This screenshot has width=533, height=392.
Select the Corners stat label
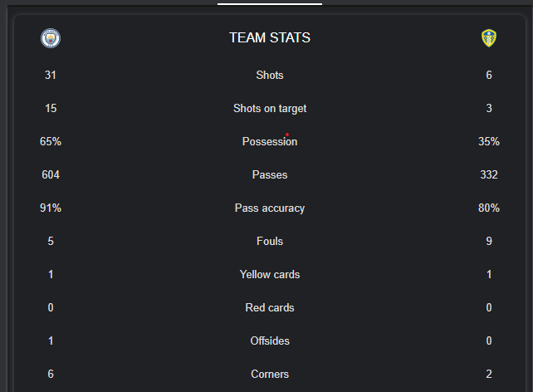(x=270, y=374)
